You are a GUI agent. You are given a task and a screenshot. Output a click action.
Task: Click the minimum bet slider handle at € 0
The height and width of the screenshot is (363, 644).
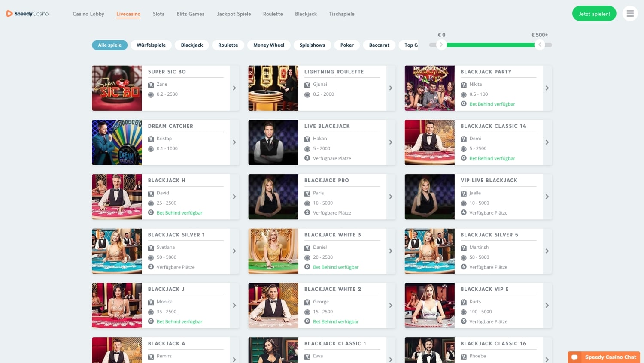[x=441, y=45]
